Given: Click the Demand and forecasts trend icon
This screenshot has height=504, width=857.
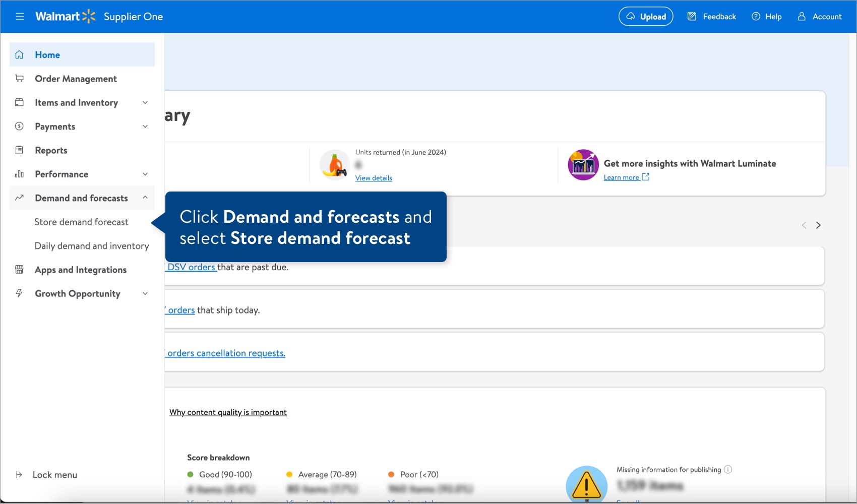Looking at the screenshot, I should pyautogui.click(x=19, y=198).
